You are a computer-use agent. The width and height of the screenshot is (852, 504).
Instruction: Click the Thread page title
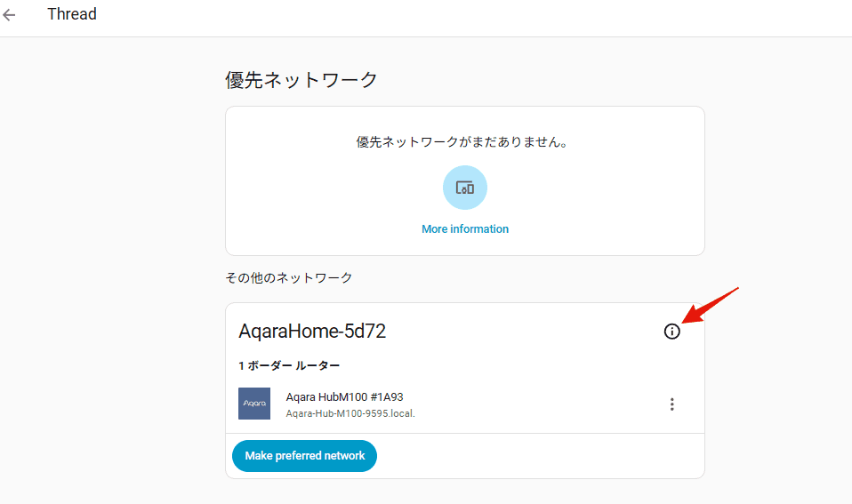click(72, 14)
